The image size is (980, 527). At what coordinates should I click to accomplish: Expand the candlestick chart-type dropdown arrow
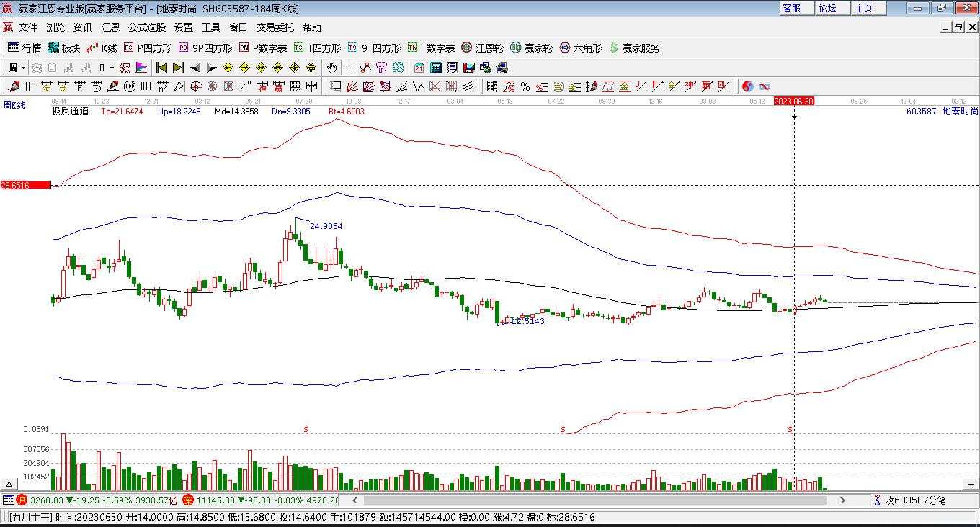pos(112,68)
